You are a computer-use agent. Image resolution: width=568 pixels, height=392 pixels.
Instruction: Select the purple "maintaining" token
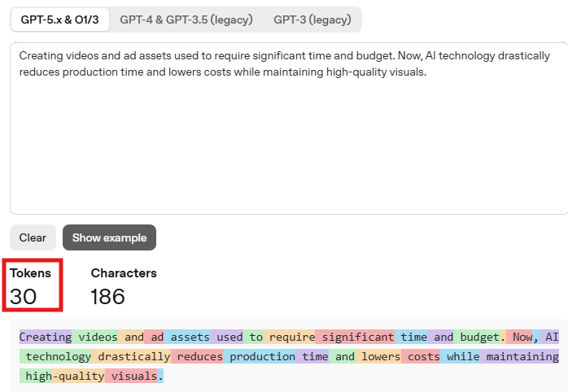[x=519, y=356]
